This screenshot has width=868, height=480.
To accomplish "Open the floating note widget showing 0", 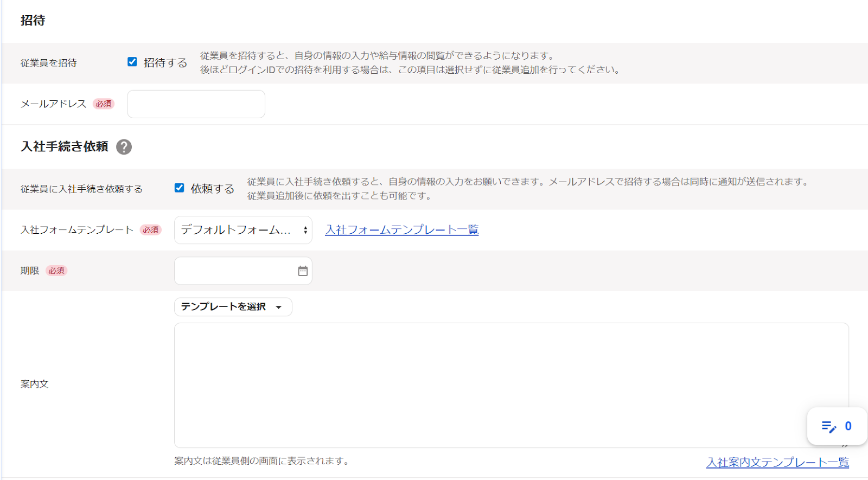I will 837,426.
